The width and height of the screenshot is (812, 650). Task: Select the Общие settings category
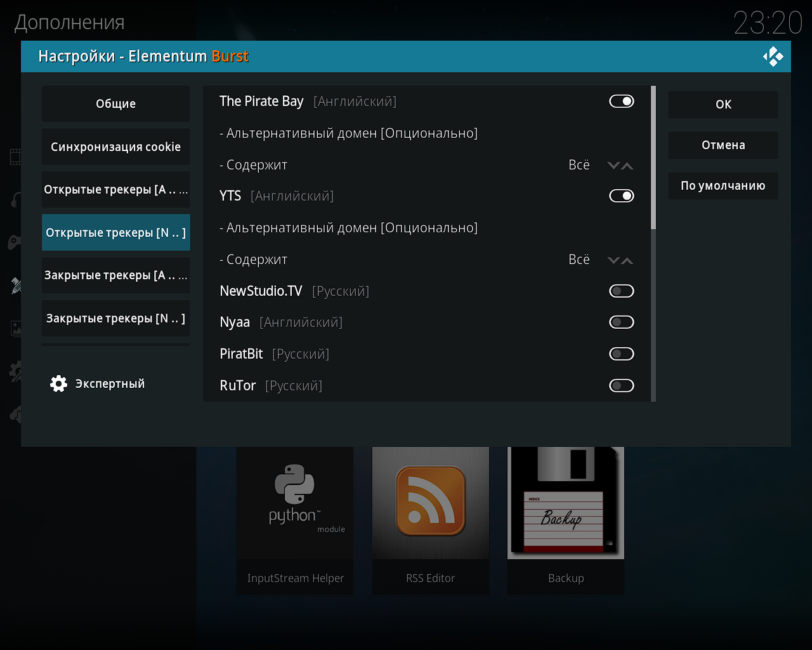pos(115,103)
